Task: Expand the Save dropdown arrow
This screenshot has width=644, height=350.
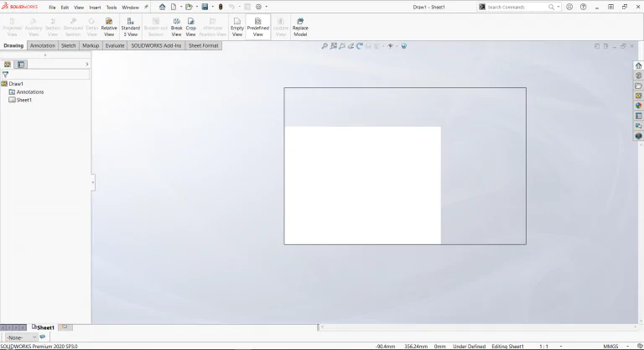Action: coord(213,7)
